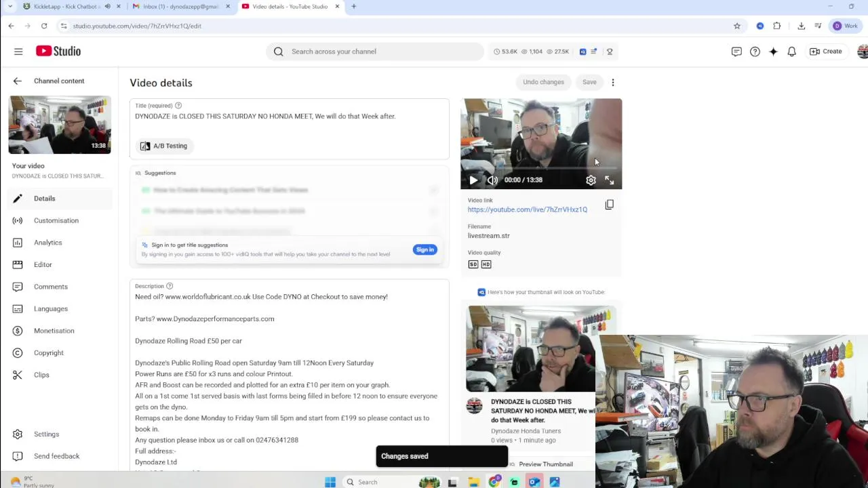Click the A/B Testing button

pos(163,146)
